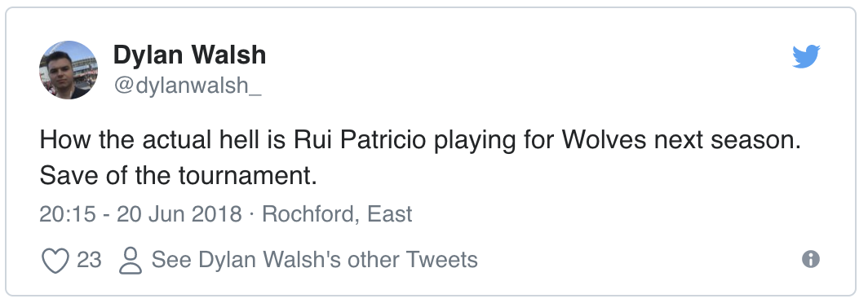
Task: Click the 'Save of the tournament.' line
Action: 178,176
